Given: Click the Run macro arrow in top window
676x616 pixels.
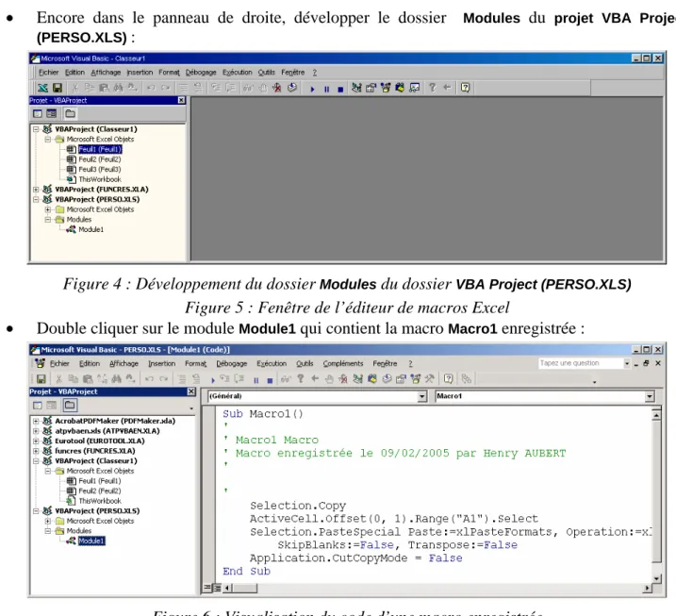Looking at the screenshot, I should pyautogui.click(x=313, y=89).
